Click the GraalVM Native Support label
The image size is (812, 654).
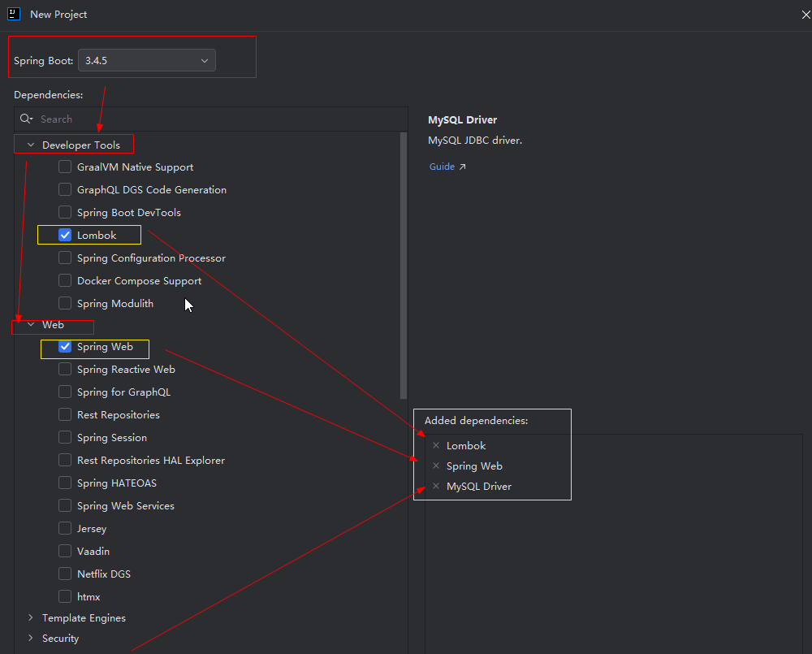pyautogui.click(x=135, y=167)
